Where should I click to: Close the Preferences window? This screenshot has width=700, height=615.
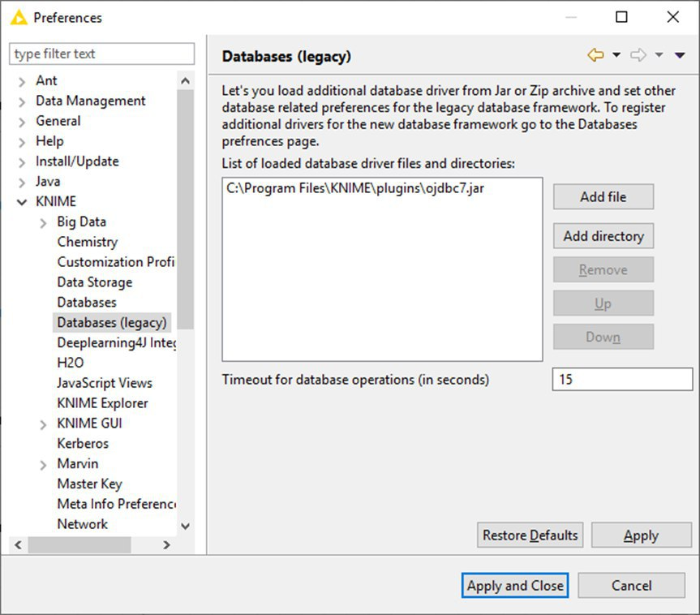click(x=672, y=17)
